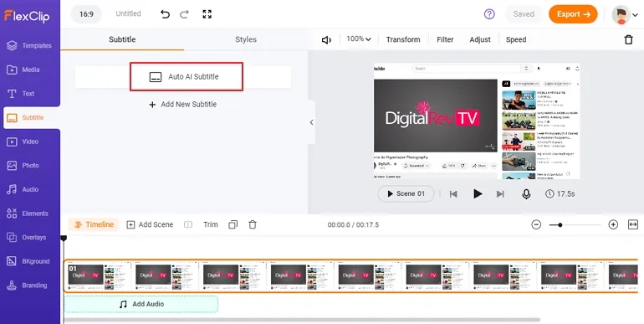The image size is (644, 324).
Task: Delete scene with timeline trash icon
Action: pos(253,224)
